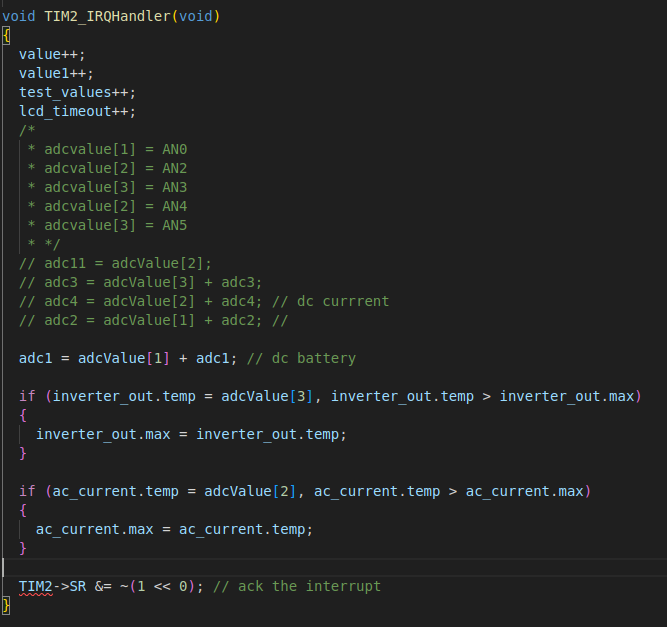Click the comment line adcvalue[1] = AN0
The width and height of the screenshot is (667, 627).
pos(107,149)
